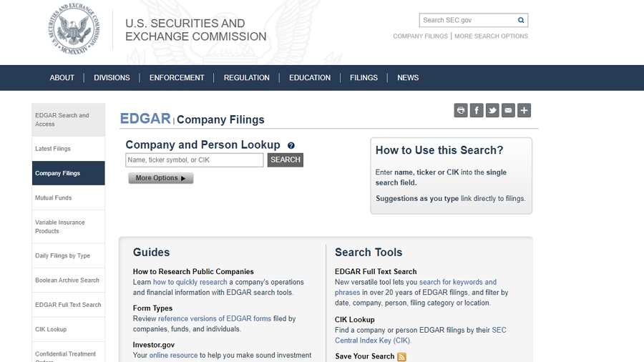Click 'How to Use this Search?' heading
This screenshot has height=362, width=644.
coord(439,150)
